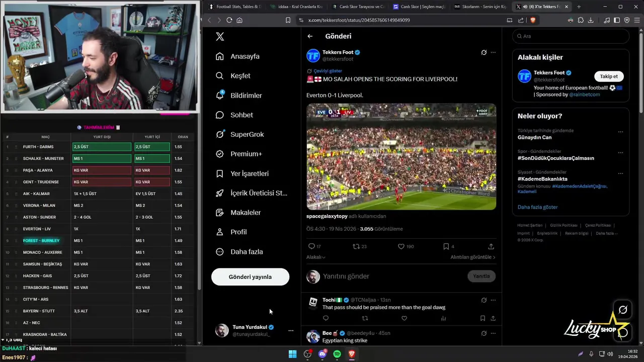Click Grok icon on Tekkers Foot post
This screenshot has height=362, width=644.
(484, 52)
